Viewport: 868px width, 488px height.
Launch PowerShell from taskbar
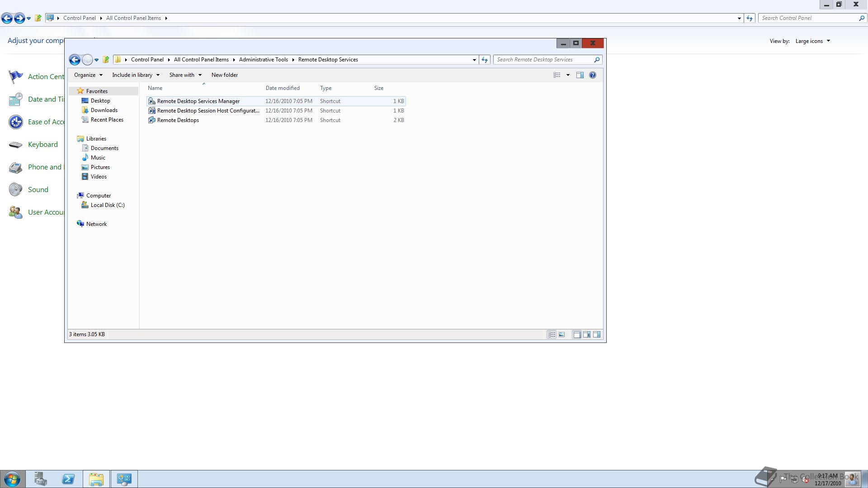click(x=68, y=479)
